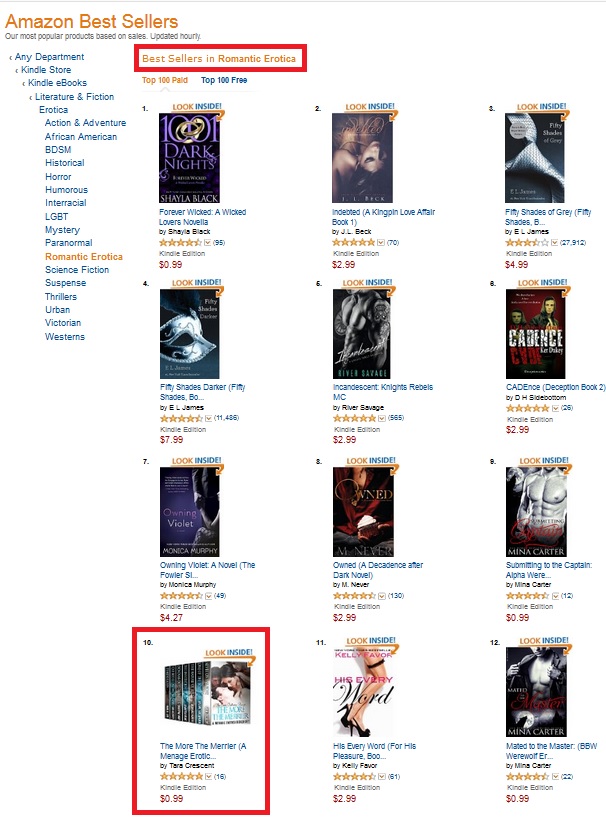Click The More The Merrier box set cover
Viewport: 606px width, 819px height.
click(207, 693)
